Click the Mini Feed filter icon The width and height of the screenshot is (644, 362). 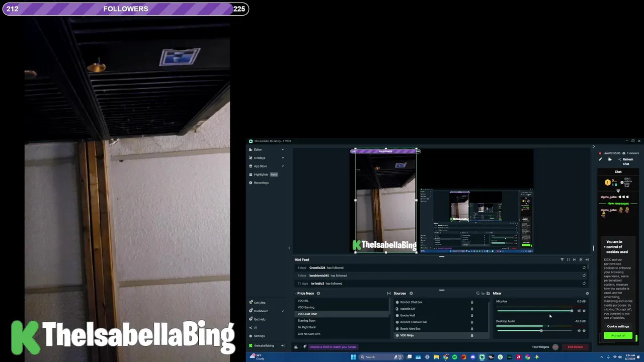(562, 259)
